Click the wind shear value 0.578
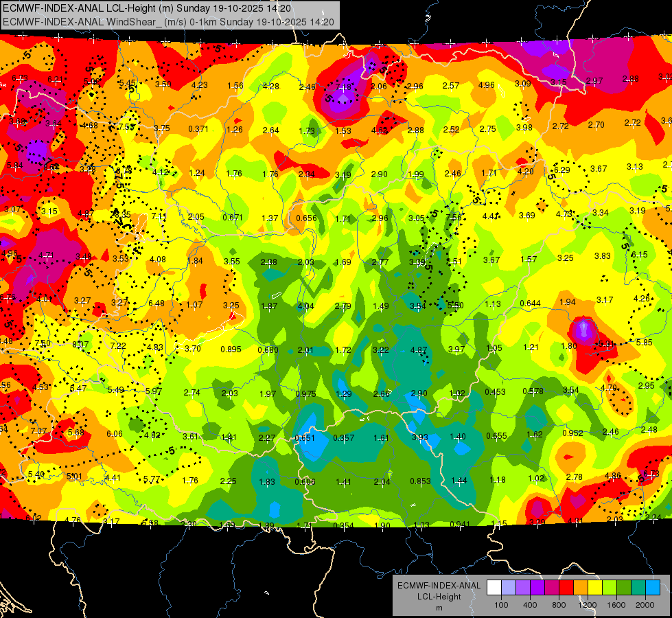The image size is (672, 618). [x=533, y=391]
